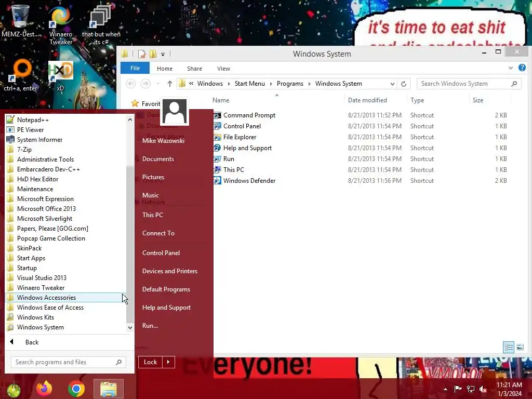
Task: Click the search magnifier in Explorer search box
Action: pos(514,84)
